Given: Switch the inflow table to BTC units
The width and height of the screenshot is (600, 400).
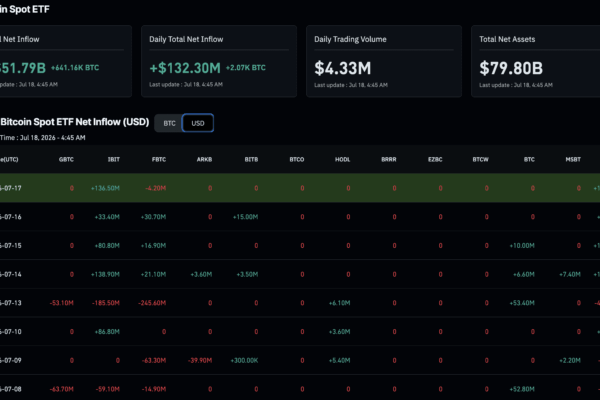Looking at the screenshot, I should point(169,123).
